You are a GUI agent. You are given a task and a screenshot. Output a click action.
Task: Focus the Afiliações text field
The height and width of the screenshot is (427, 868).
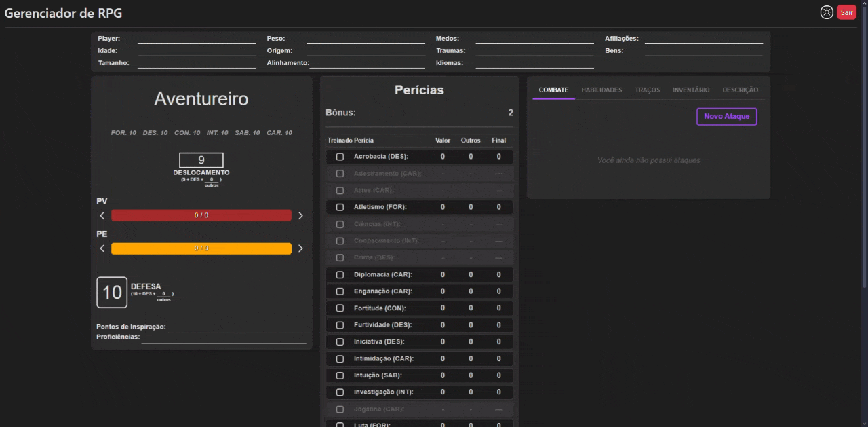point(703,39)
